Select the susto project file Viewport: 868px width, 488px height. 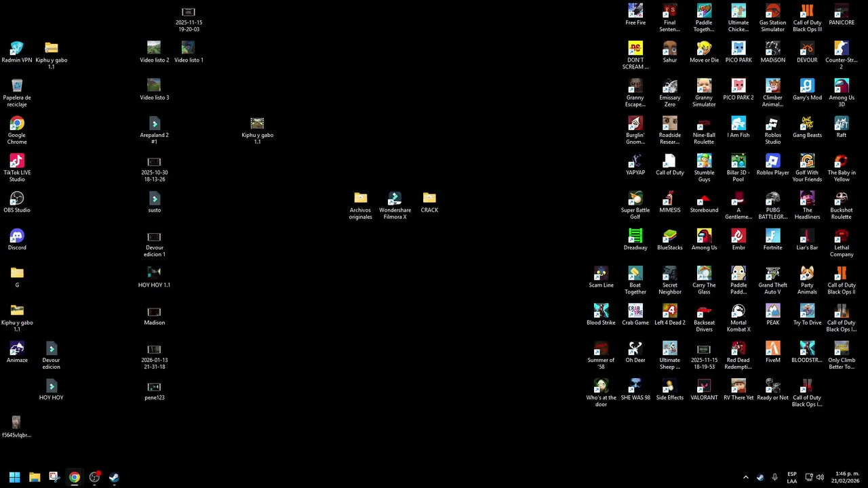tap(154, 202)
